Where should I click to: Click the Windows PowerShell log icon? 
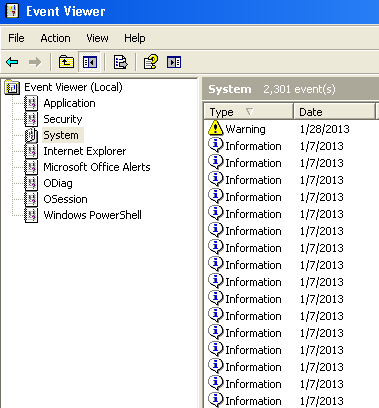(x=31, y=215)
